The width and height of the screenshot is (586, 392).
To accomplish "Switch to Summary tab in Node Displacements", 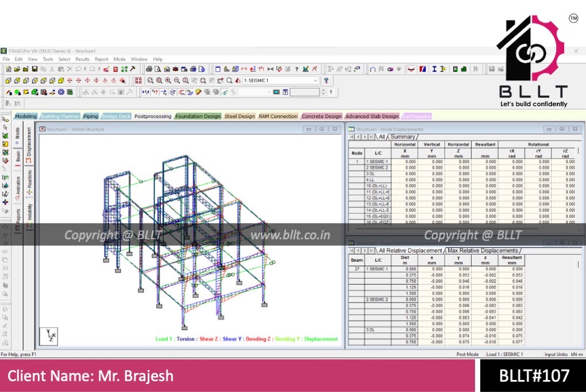I will [x=403, y=137].
